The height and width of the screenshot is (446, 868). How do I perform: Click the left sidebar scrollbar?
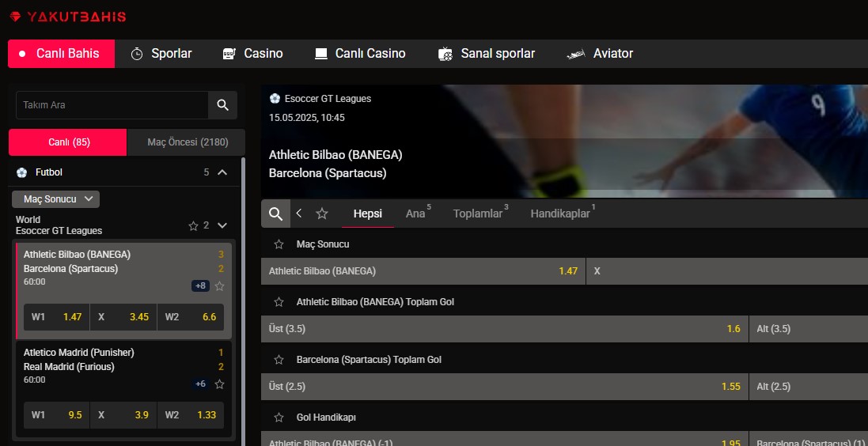pos(242,300)
